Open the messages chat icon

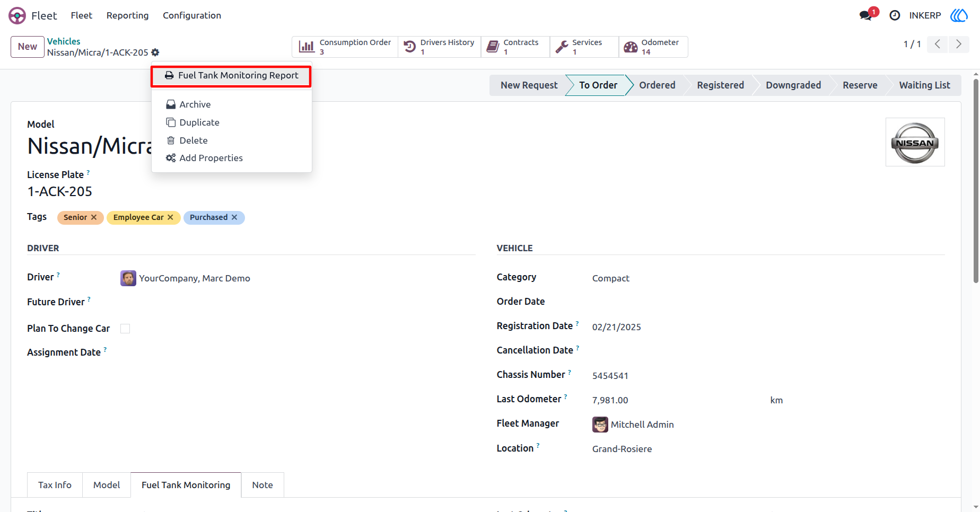866,15
